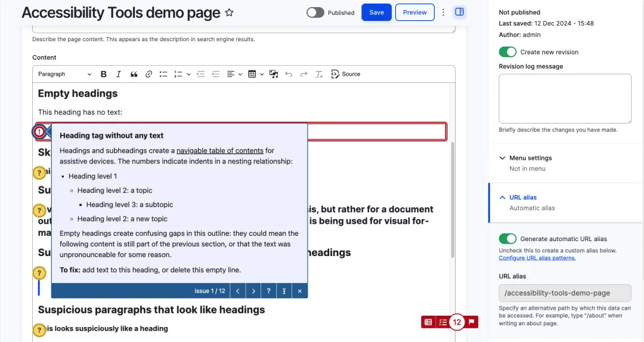Expand the table options dropdown arrow

click(x=262, y=74)
